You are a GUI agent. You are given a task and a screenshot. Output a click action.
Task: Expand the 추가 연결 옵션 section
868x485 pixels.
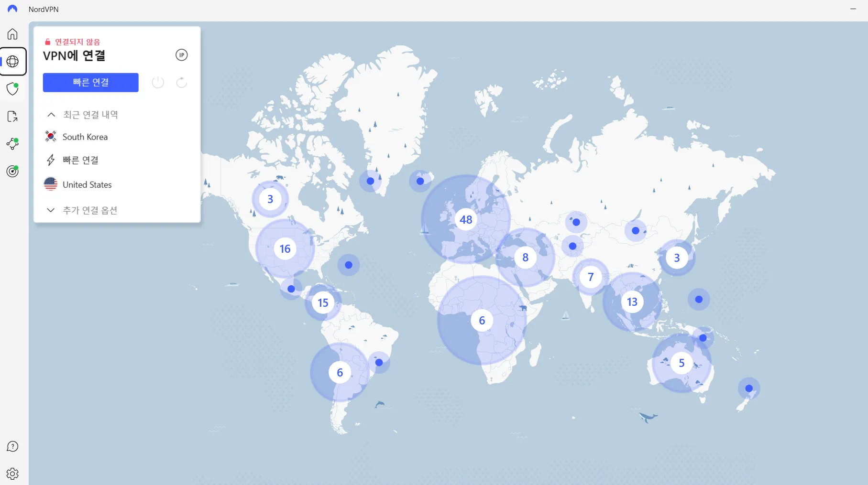(x=51, y=210)
